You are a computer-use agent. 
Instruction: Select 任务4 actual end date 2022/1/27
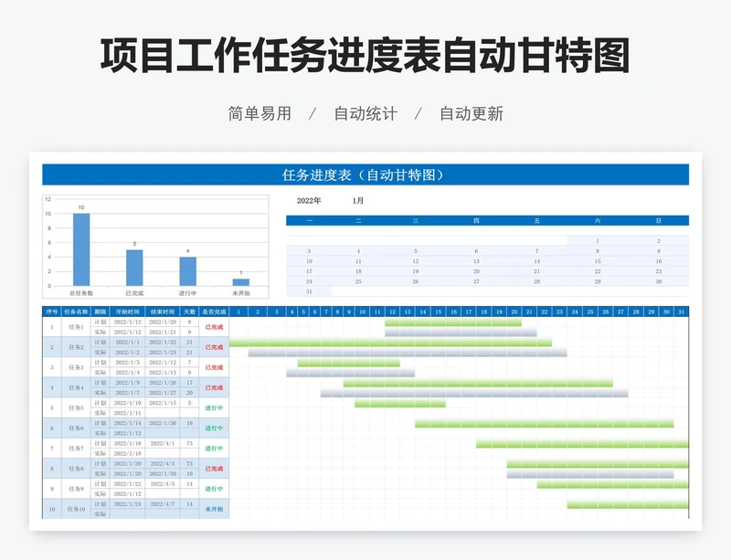click(x=163, y=393)
